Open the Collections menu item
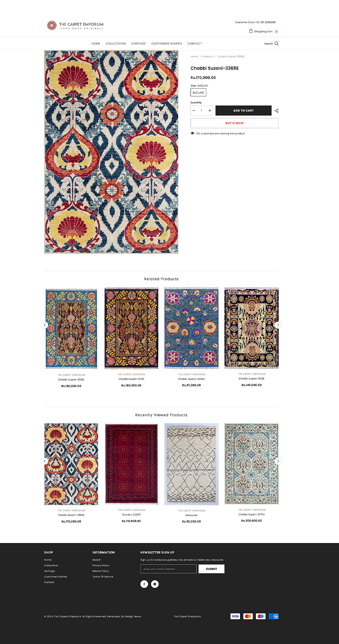Image resolution: width=339 pixels, height=644 pixels. [x=116, y=43]
